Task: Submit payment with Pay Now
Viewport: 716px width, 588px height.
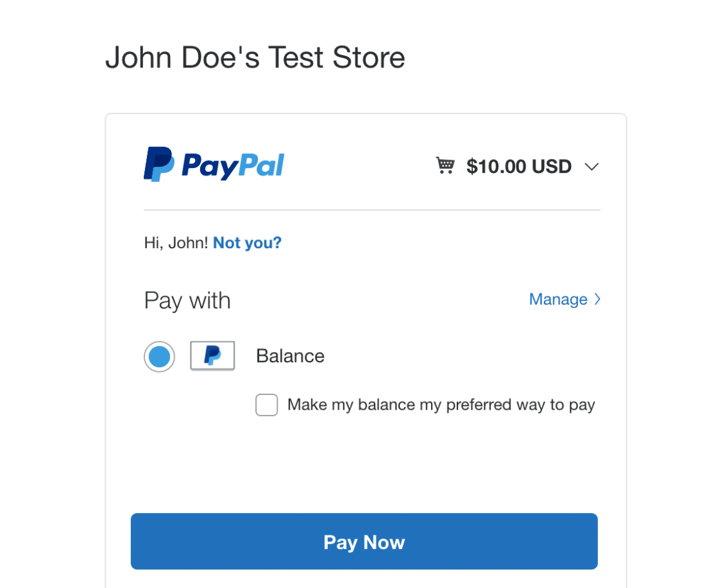Action: [364, 541]
